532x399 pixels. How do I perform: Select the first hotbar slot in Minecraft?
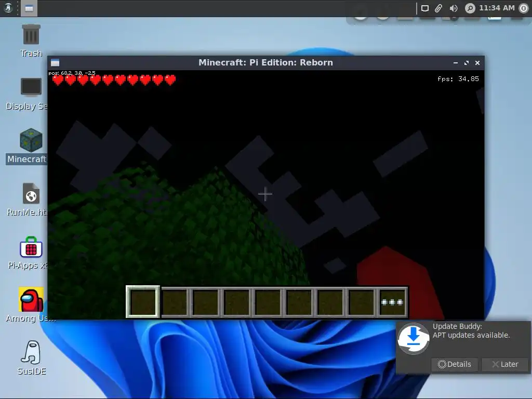pyautogui.click(x=143, y=302)
